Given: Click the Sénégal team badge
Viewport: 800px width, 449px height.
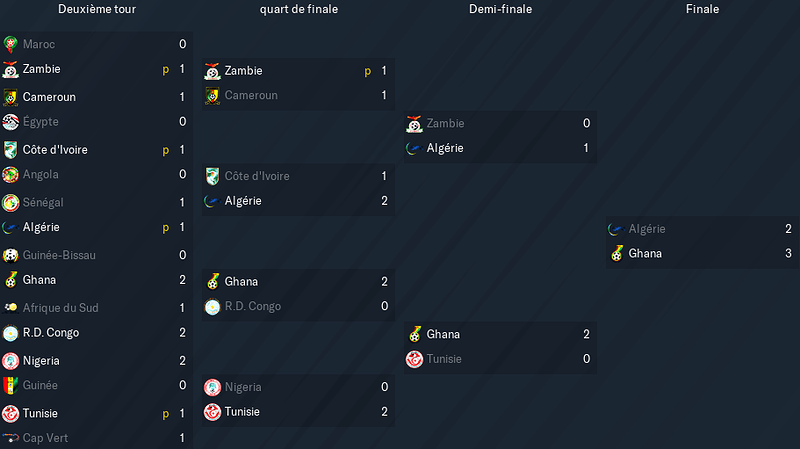Looking at the screenshot, I should pos(10,203).
